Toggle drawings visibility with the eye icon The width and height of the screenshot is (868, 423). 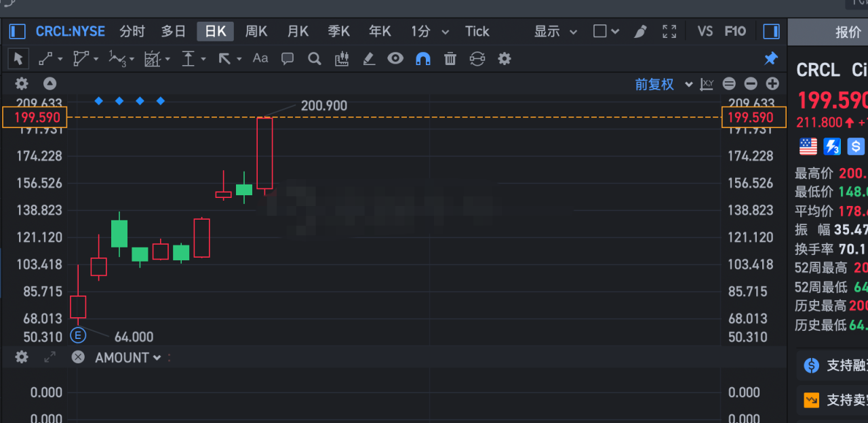coord(395,59)
